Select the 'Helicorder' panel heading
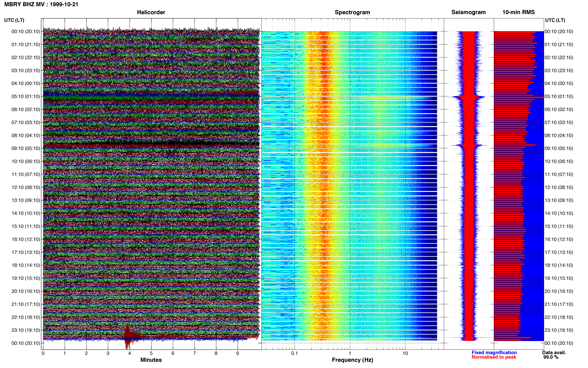 click(x=151, y=12)
